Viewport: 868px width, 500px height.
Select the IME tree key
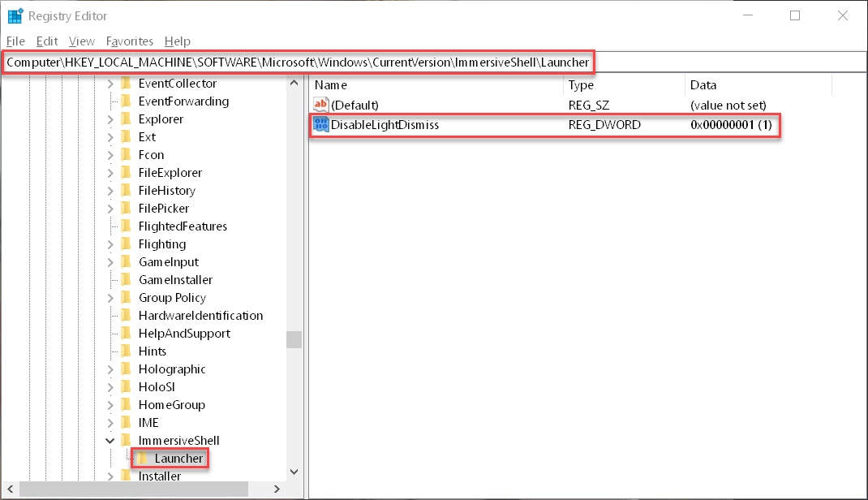point(148,423)
